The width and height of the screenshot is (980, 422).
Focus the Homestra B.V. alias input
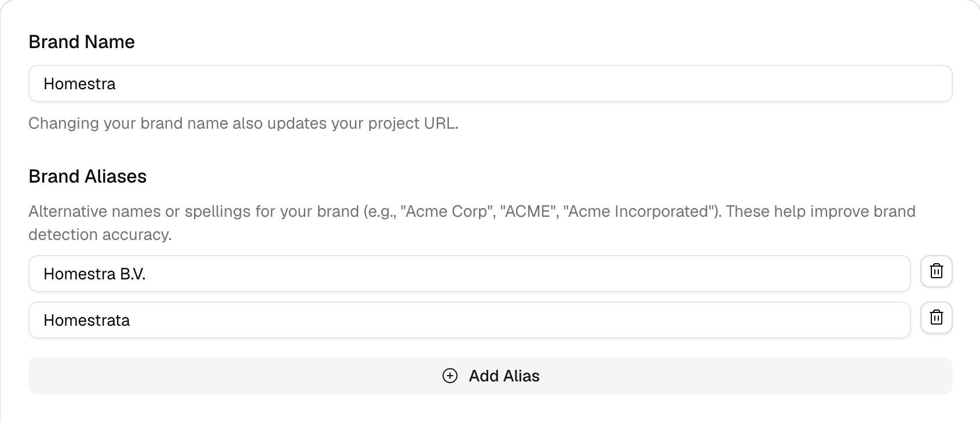click(x=469, y=274)
